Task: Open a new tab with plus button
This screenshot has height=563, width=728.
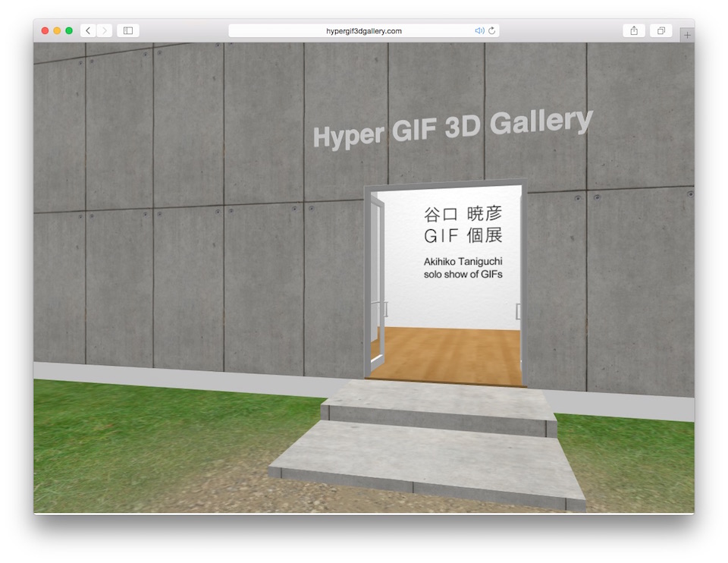Action: 686,35
